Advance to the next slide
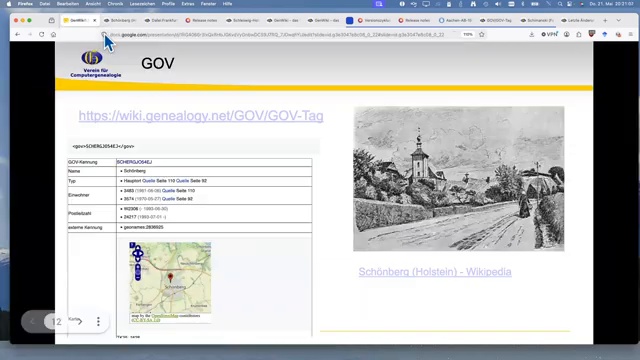The image size is (640, 360). click(x=80, y=322)
